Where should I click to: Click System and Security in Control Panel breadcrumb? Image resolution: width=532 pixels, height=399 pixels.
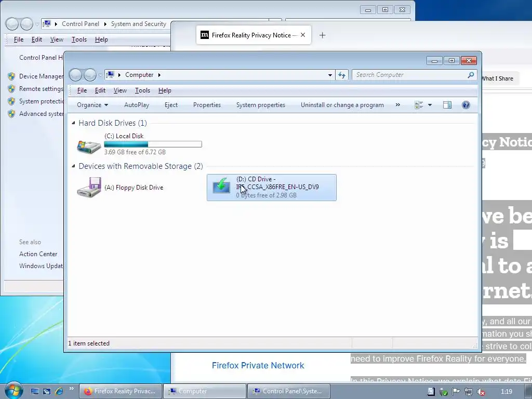138,24
